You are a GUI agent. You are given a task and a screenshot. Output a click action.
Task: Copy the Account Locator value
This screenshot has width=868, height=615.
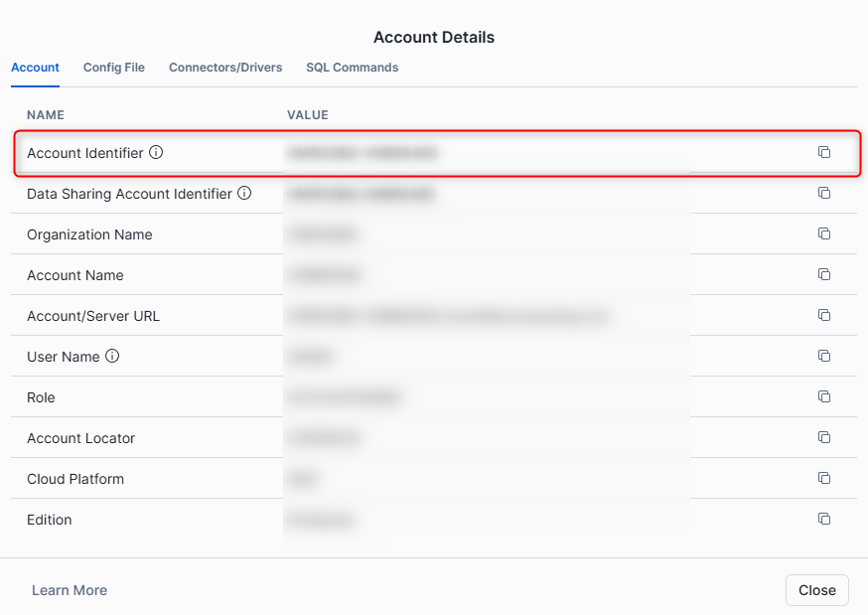coord(823,437)
